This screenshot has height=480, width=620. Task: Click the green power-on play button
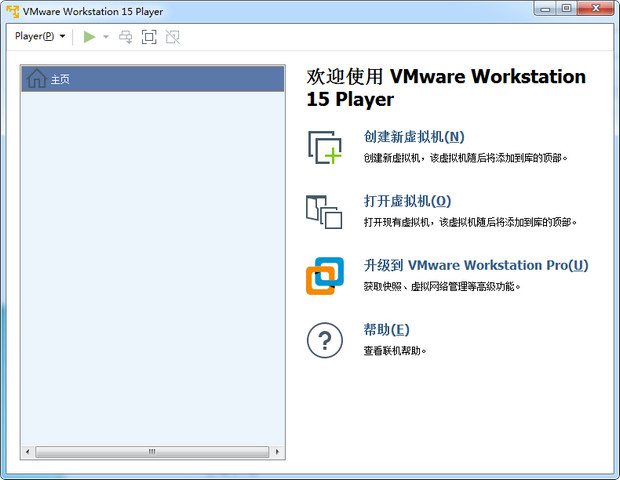tap(89, 37)
